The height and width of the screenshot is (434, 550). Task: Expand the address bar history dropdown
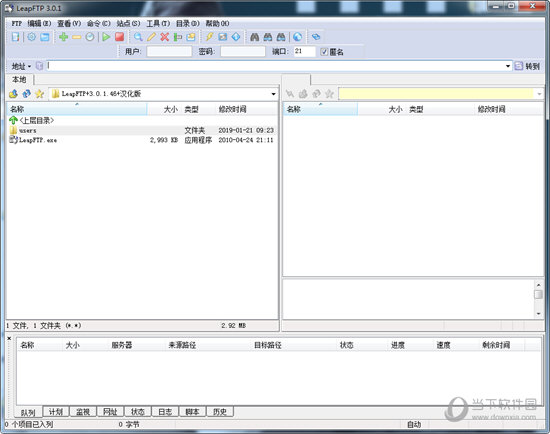pyautogui.click(x=508, y=66)
